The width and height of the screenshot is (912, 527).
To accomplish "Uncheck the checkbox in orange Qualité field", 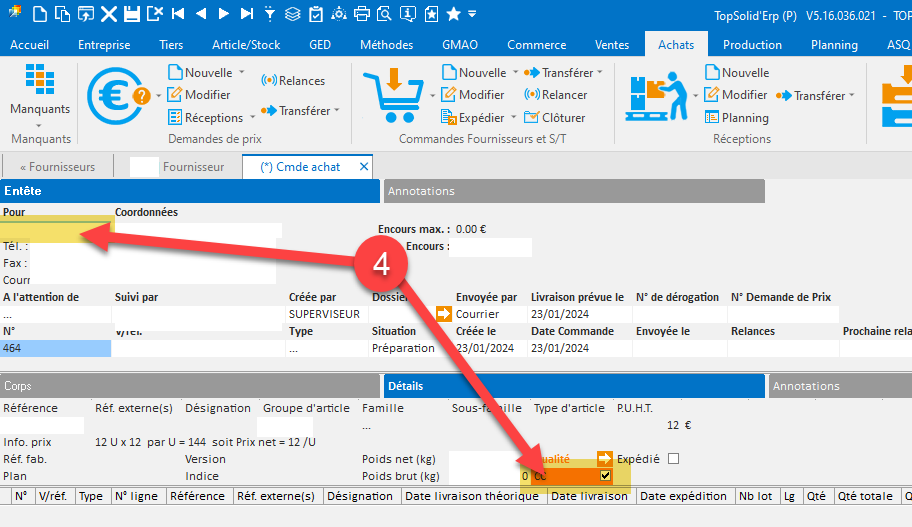I will (605, 475).
